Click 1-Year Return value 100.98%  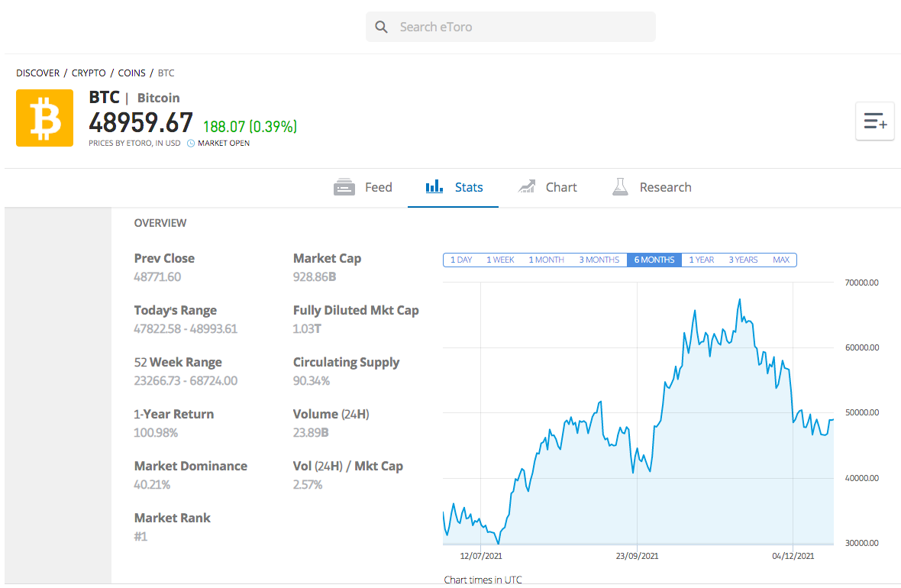coord(156,433)
